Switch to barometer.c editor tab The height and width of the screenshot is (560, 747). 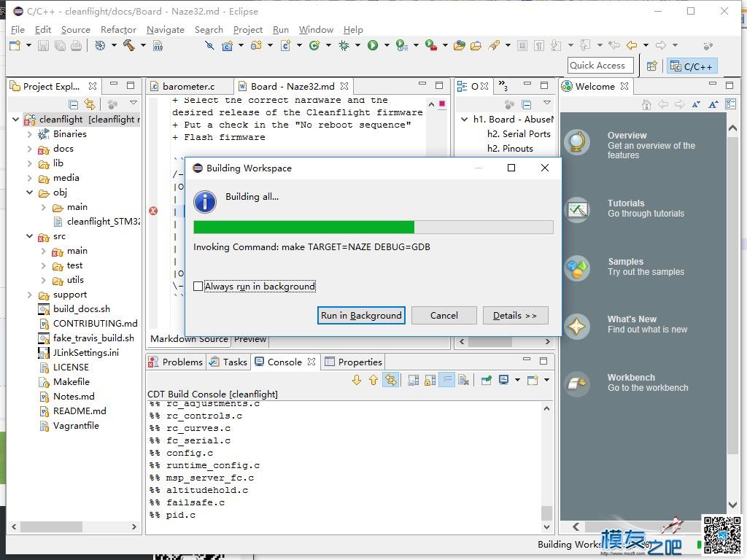189,86
